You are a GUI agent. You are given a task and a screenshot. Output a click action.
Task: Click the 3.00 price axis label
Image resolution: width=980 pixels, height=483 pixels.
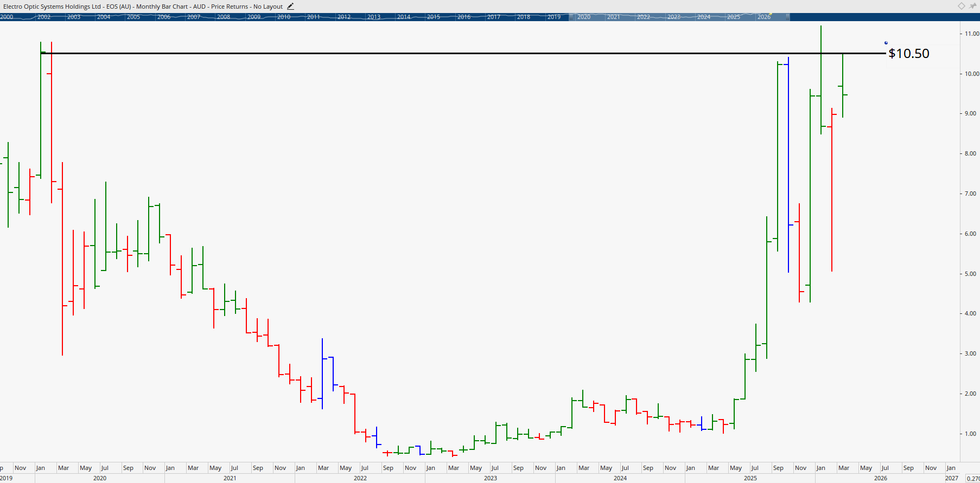click(970, 353)
